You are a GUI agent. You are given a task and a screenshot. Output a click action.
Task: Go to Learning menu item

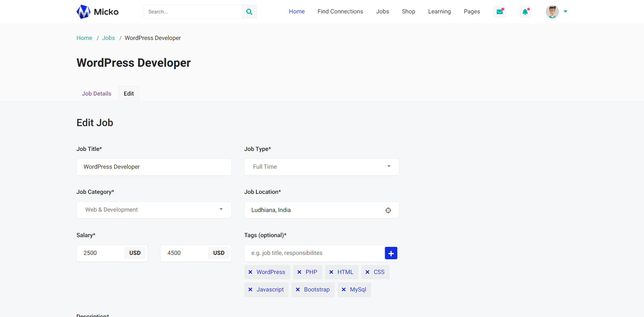(439, 11)
